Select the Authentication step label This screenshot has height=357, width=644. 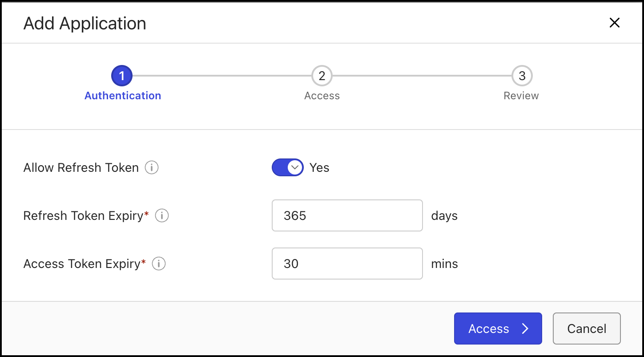point(123,96)
